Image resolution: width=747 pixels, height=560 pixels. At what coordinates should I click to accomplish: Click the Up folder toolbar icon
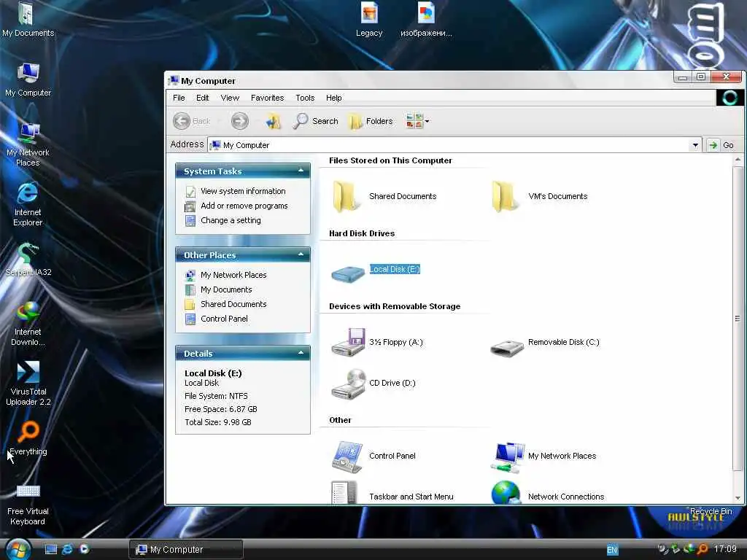(274, 121)
